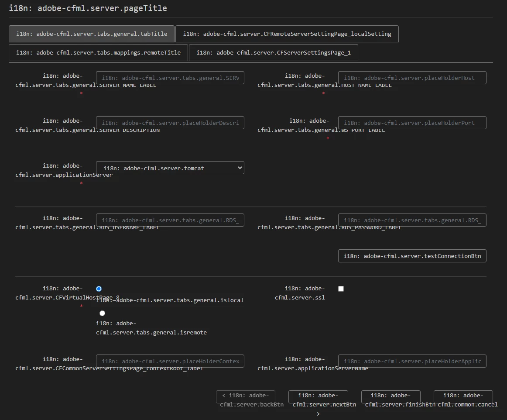Image resolution: width=507 pixels, height=420 pixels.
Task: Click the placeHolderApplic server name field
Action: point(412,361)
